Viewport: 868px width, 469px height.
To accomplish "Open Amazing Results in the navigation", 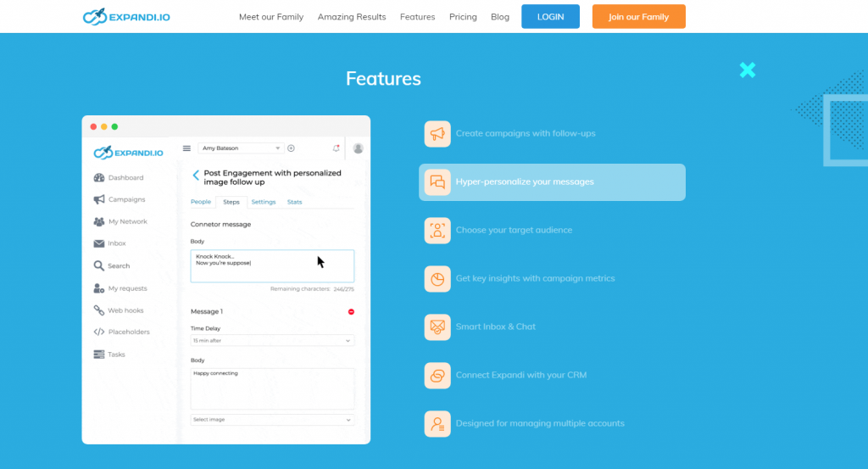I will pyautogui.click(x=351, y=17).
